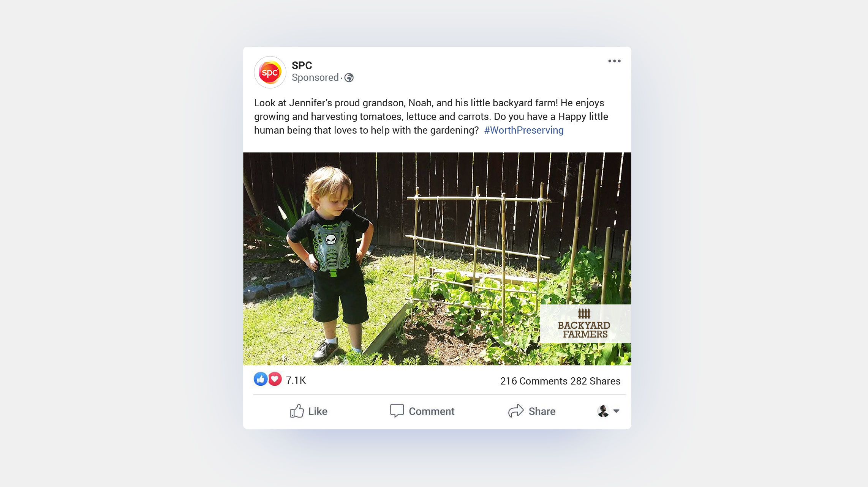Click the globe public audience icon

pos(349,78)
